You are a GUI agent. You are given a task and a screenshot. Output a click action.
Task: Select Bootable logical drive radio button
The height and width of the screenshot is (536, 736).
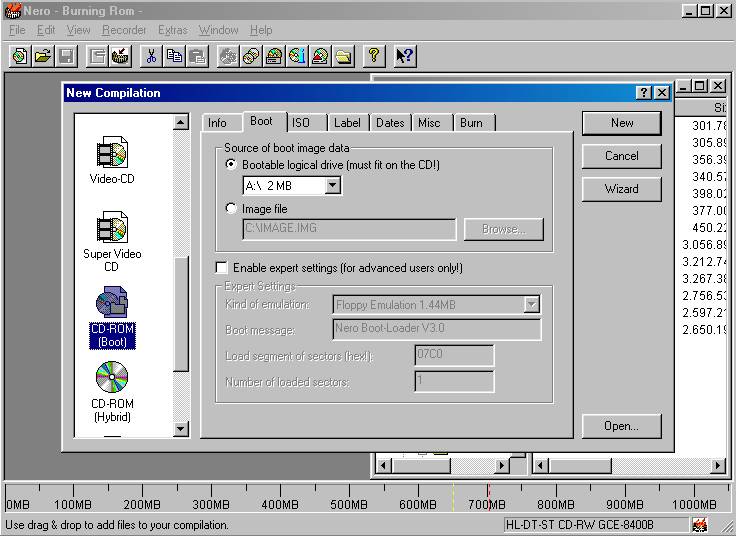[231, 164]
